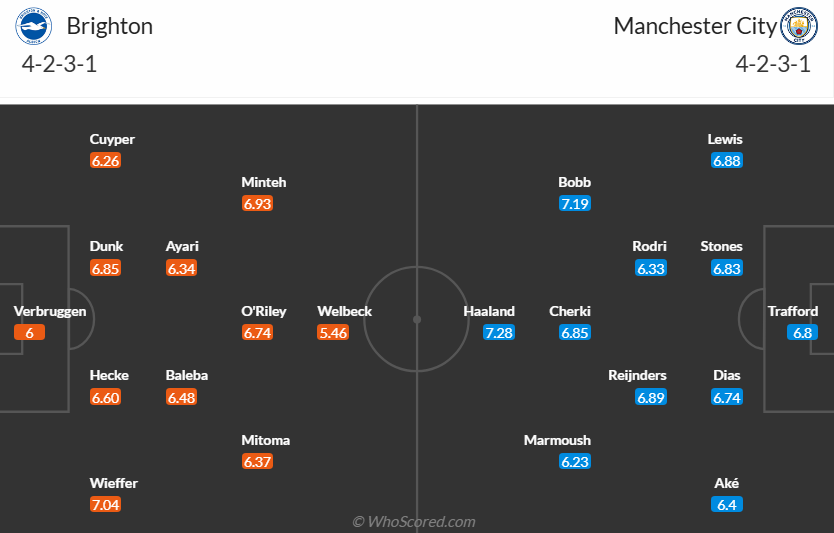Open Marmoush's player name

558,440
